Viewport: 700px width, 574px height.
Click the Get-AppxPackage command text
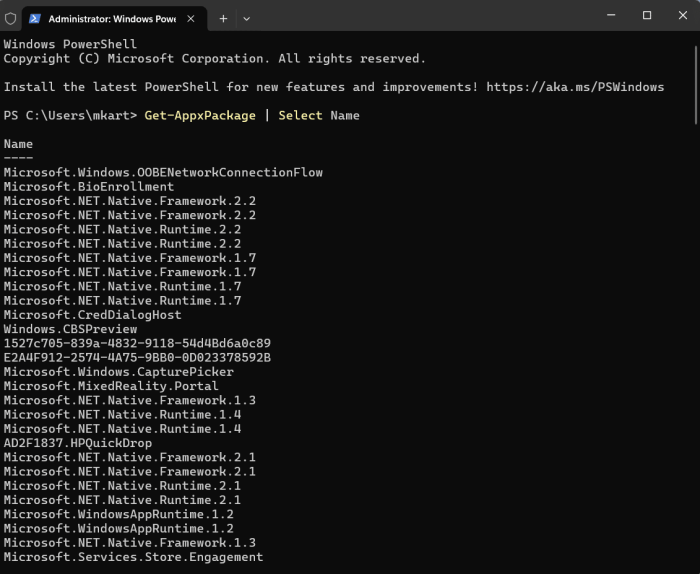point(200,116)
